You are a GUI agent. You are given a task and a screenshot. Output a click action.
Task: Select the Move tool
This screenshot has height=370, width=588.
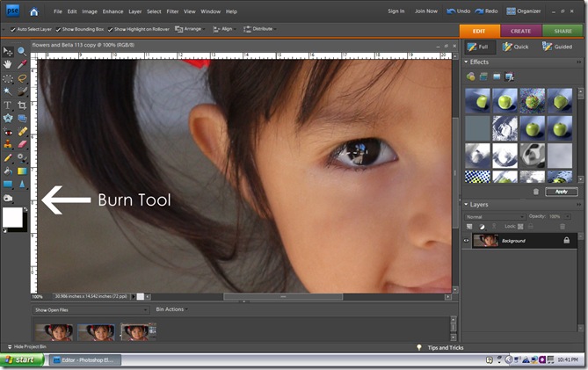click(x=8, y=52)
